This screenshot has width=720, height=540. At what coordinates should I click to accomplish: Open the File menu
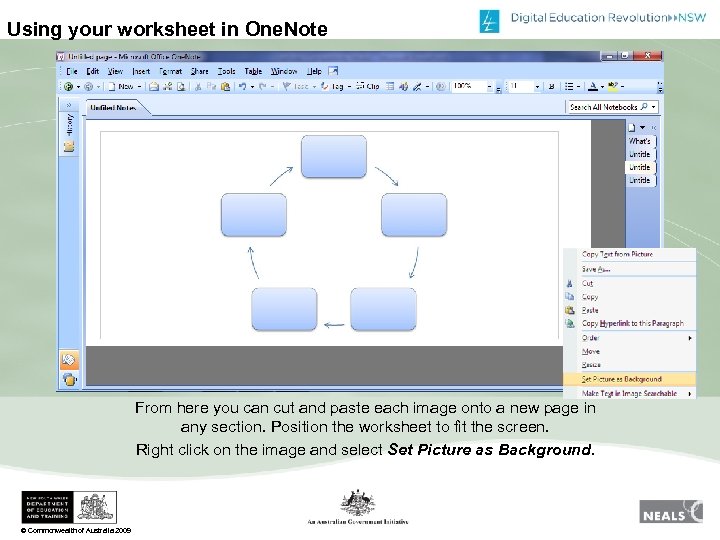coord(72,71)
